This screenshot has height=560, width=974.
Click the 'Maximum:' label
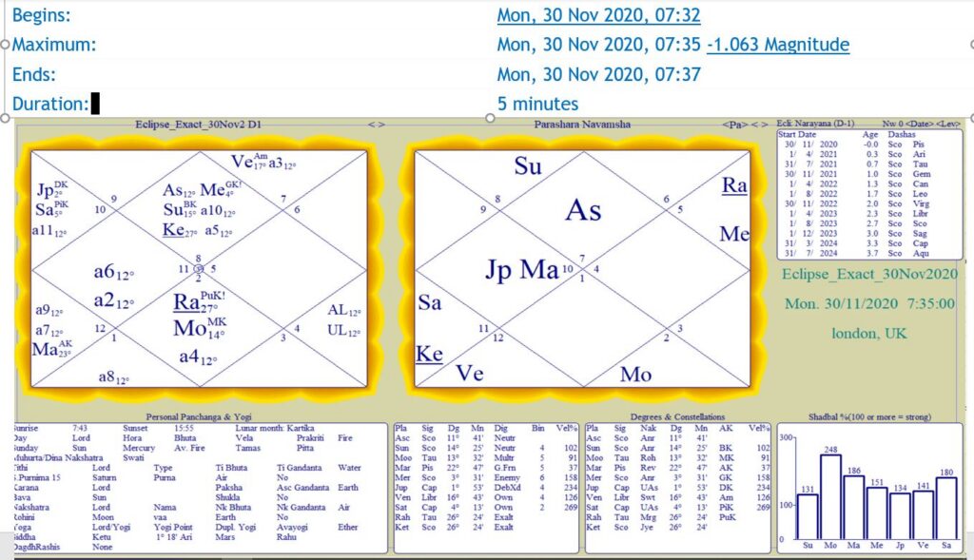[54, 45]
